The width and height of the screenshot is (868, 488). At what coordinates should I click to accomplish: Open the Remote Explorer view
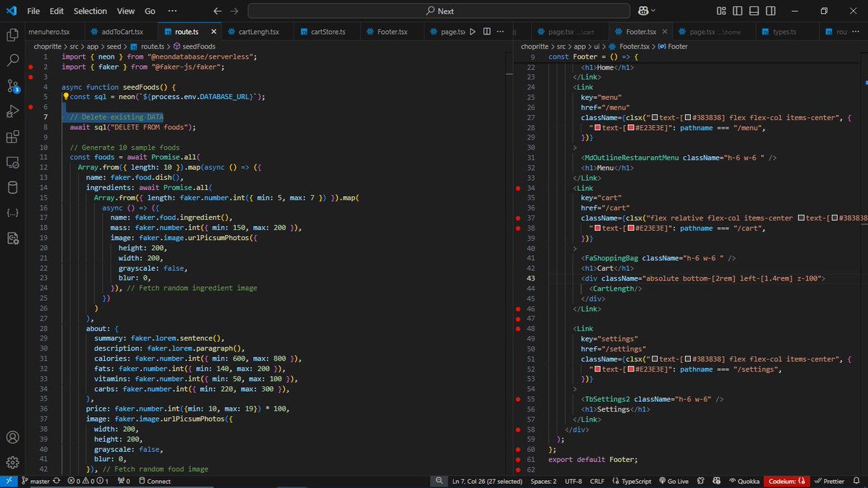click(x=12, y=162)
